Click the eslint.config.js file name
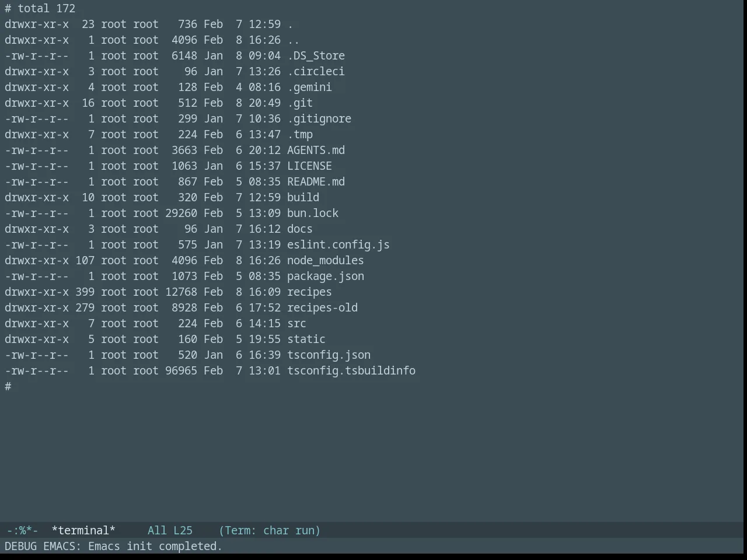747x560 pixels. click(x=338, y=245)
